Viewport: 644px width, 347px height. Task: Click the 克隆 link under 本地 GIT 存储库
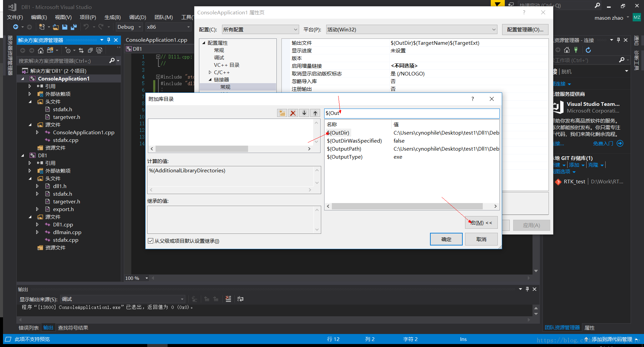pos(593,165)
